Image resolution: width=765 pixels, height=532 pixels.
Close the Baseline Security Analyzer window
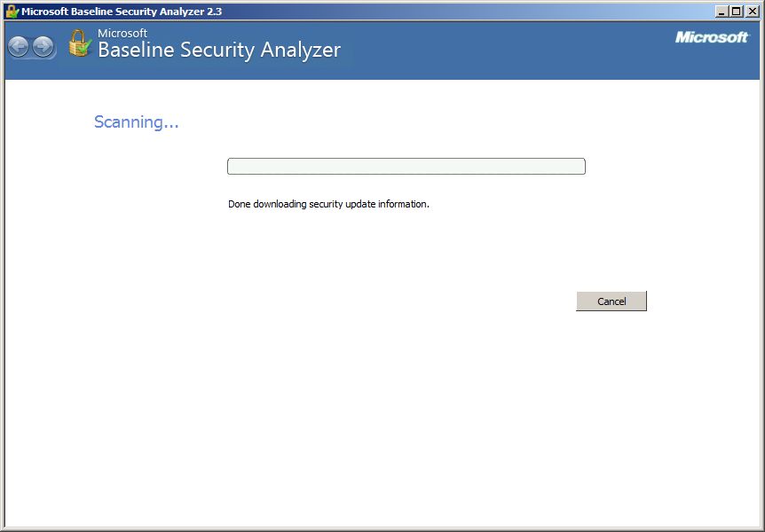pos(753,12)
